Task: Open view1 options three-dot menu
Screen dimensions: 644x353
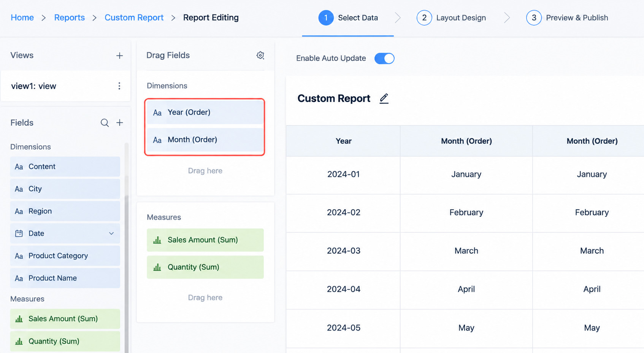Action: (119, 86)
